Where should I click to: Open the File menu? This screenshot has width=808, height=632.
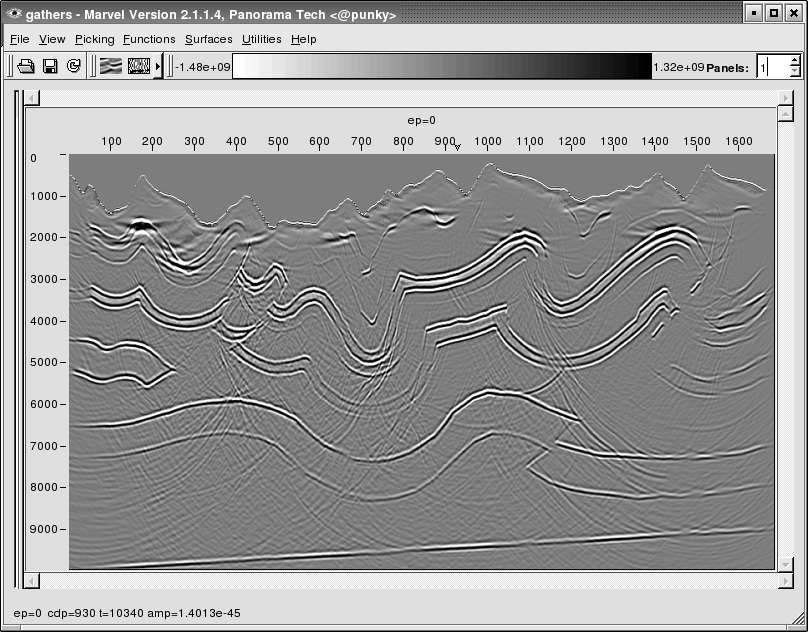[20, 39]
